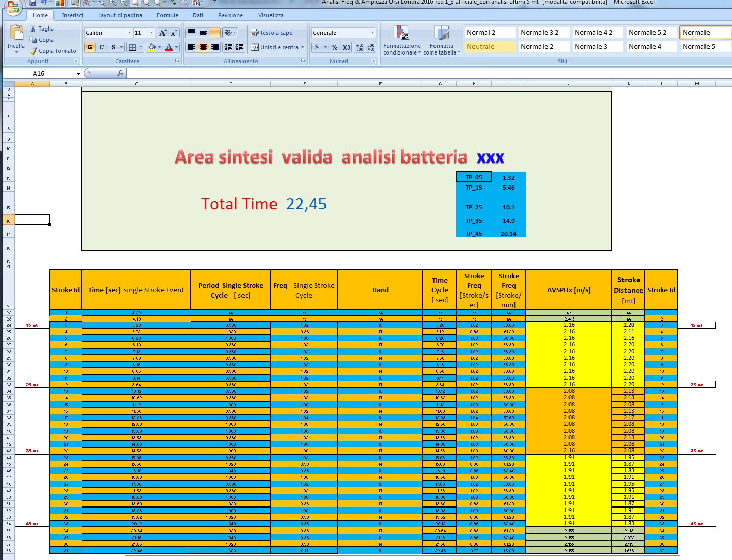Activate Copia formato format painter
Image resolution: width=732 pixels, height=560 pixels.
point(53,51)
